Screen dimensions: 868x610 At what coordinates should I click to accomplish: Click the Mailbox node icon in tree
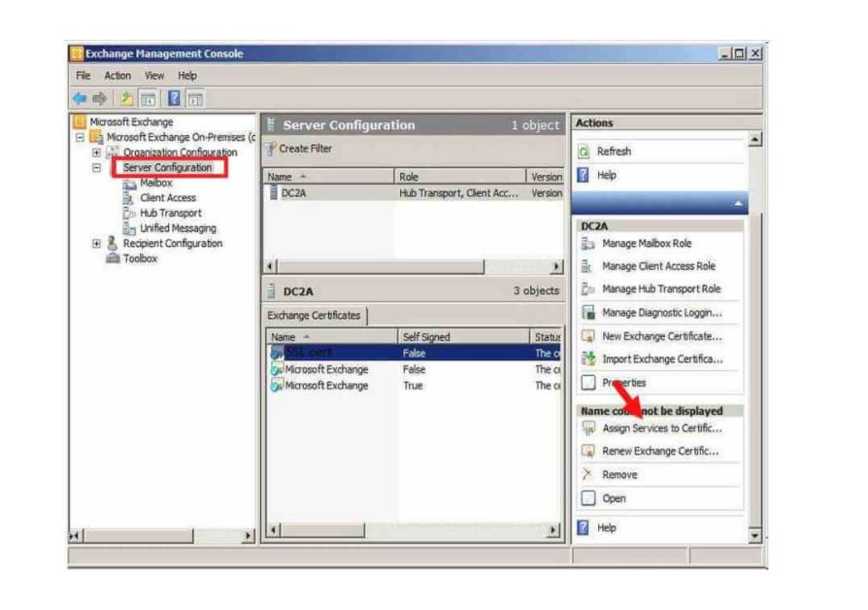(129, 184)
